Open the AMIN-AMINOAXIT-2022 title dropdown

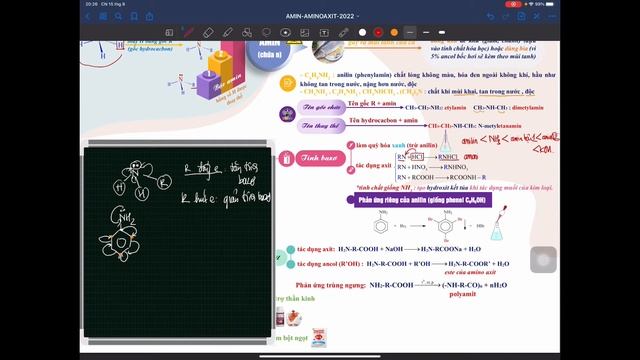[322, 16]
